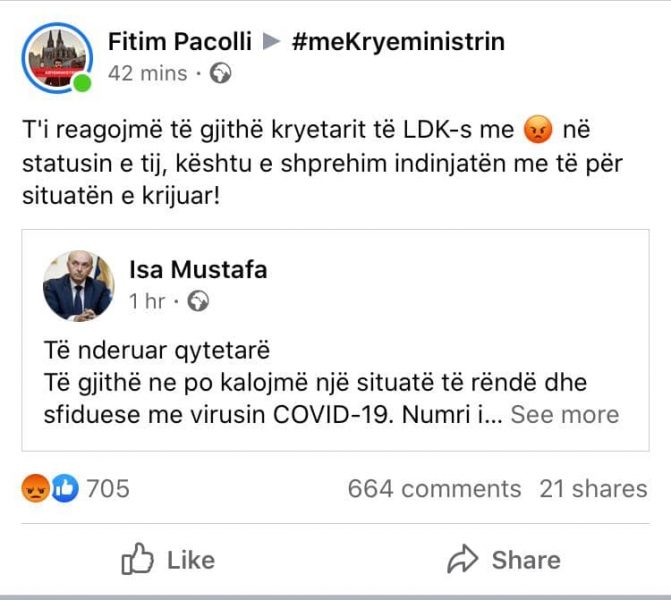Open the 21 shares list

tap(593, 489)
